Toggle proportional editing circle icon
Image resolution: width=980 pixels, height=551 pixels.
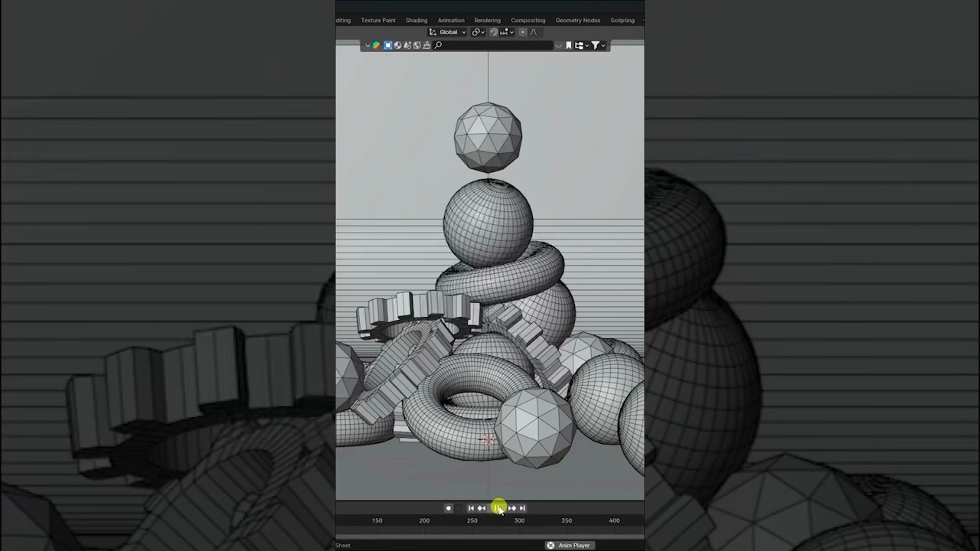(523, 32)
